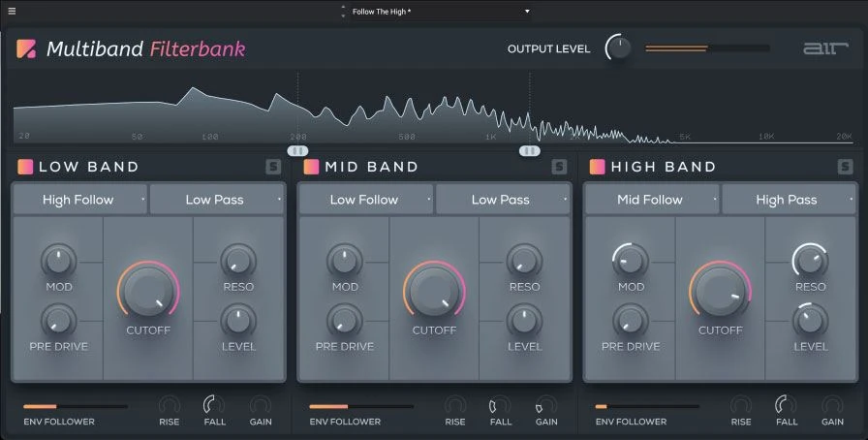Click the output level meter
Viewport: 868px width, 440px height.
tap(707, 48)
